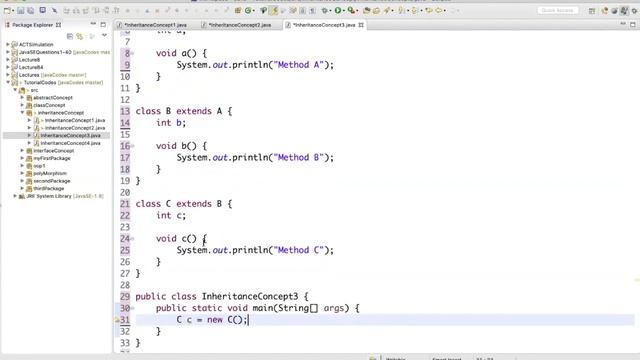Open the Debug configurations dropdown arrow
The width and height of the screenshot is (640, 360).
(x=331, y=11)
